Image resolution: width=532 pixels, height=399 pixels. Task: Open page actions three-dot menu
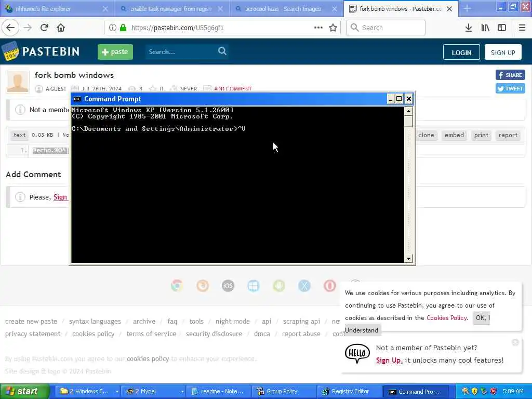click(318, 28)
